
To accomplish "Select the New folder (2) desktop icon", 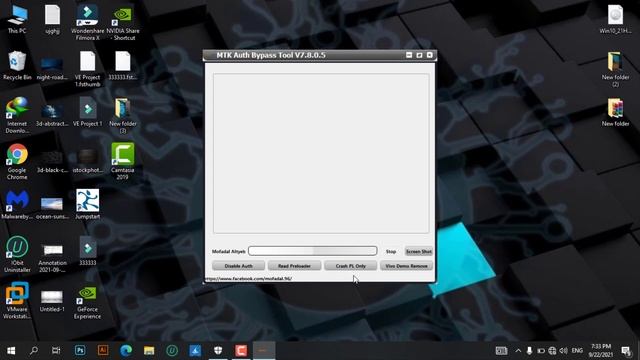I will click(615, 69).
